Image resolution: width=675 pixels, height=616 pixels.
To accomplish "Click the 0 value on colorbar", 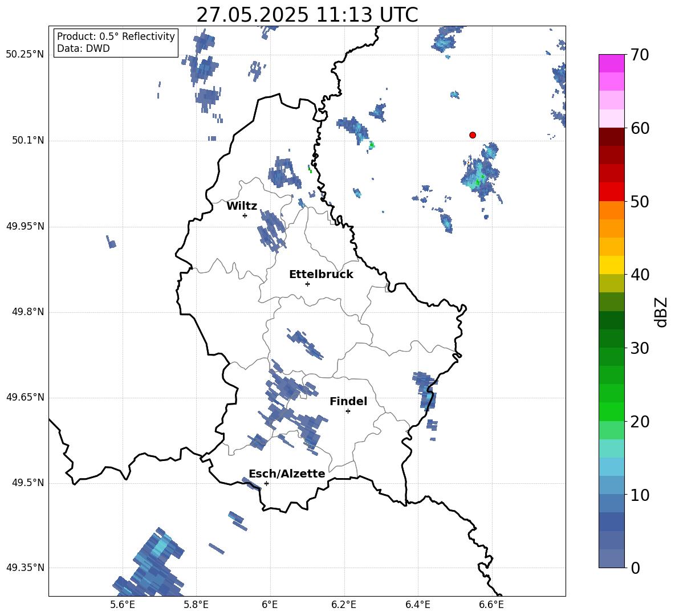I will [x=636, y=568].
